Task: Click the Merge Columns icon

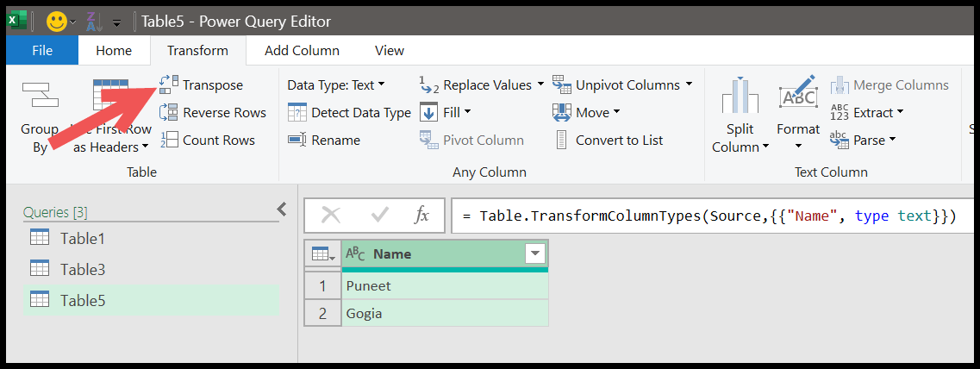Action: click(840, 85)
